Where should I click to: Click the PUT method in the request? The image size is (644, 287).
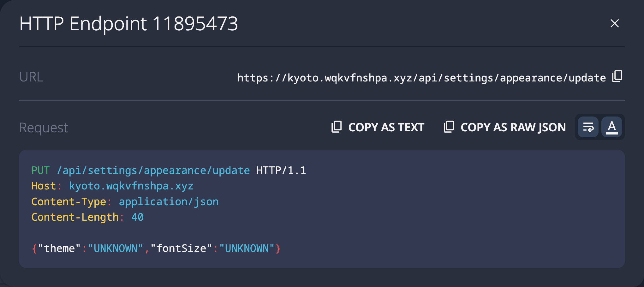point(40,170)
